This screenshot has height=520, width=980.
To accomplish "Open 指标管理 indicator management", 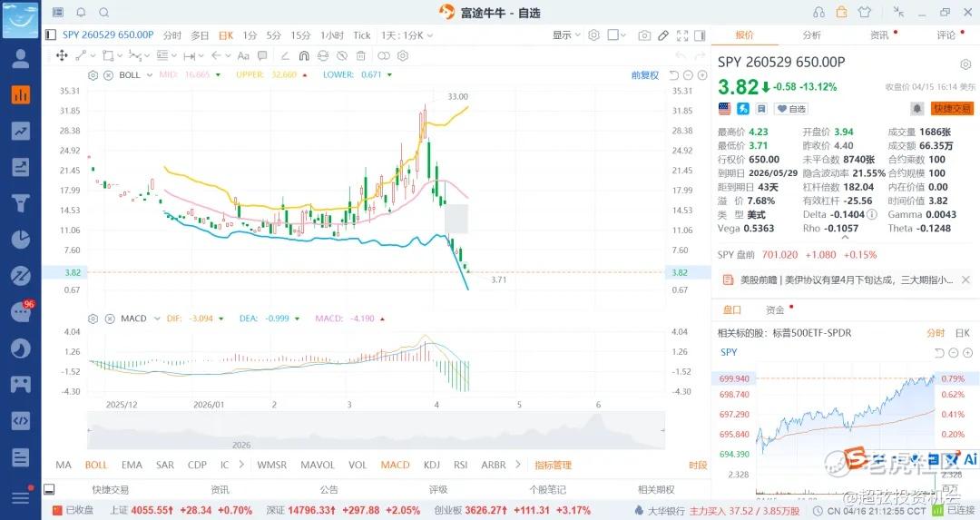I will point(554,465).
